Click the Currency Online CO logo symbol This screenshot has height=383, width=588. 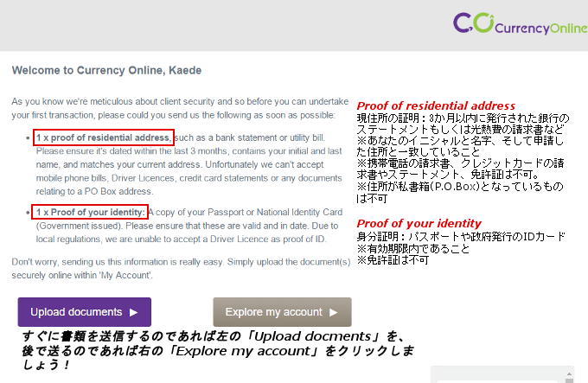pyautogui.click(x=472, y=24)
